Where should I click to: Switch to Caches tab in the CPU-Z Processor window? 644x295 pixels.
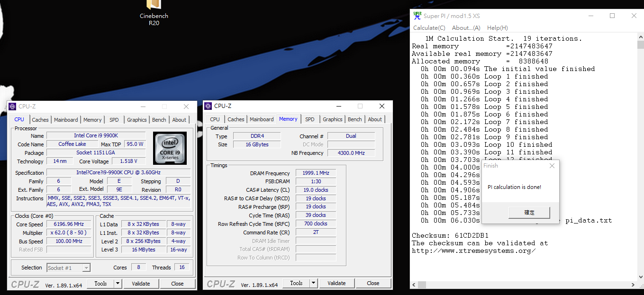[40, 120]
